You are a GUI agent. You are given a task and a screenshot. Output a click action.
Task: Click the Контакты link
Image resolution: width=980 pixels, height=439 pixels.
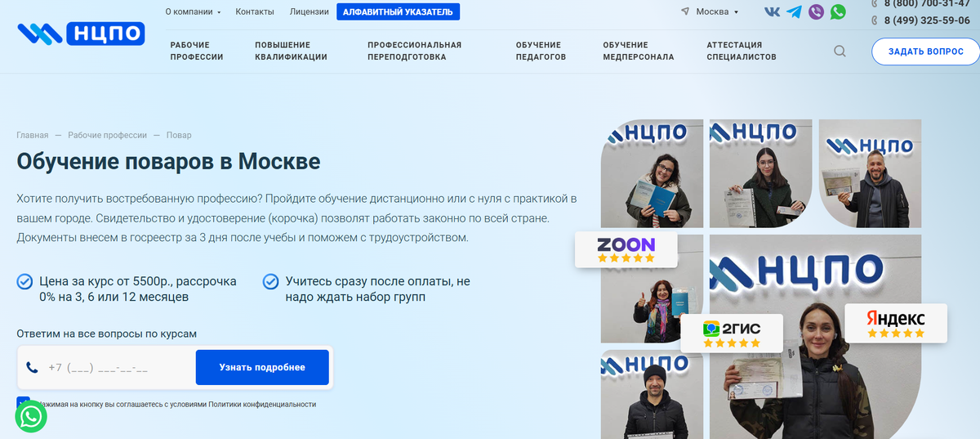click(x=255, y=12)
